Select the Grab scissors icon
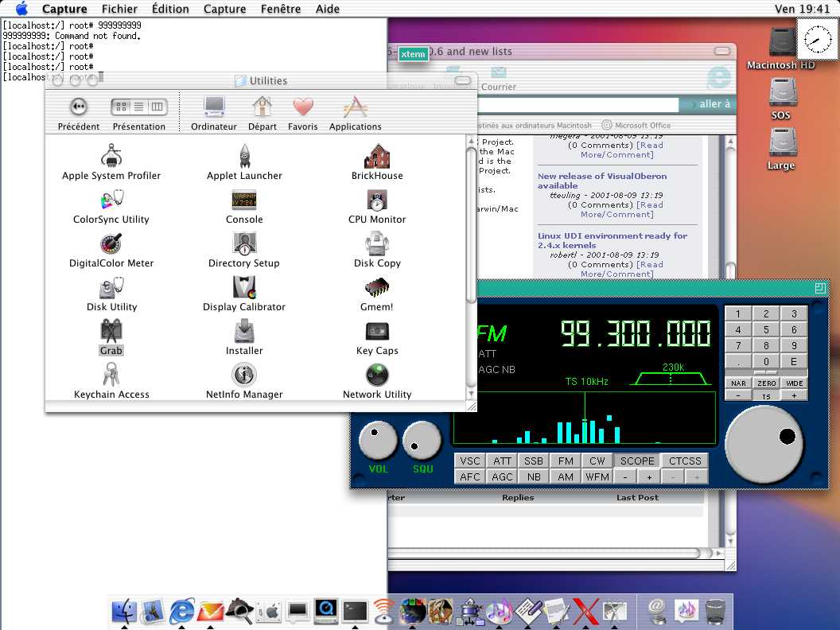Screen dimensions: 840x630 click(x=111, y=331)
